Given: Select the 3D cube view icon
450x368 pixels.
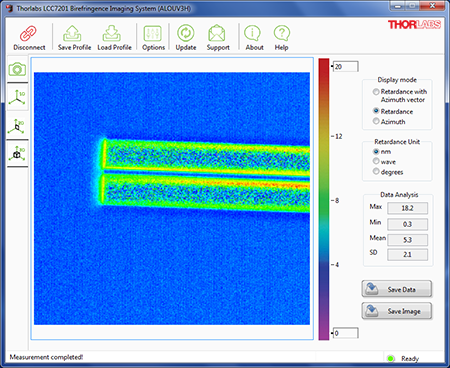Looking at the screenshot, I should click(x=17, y=153).
